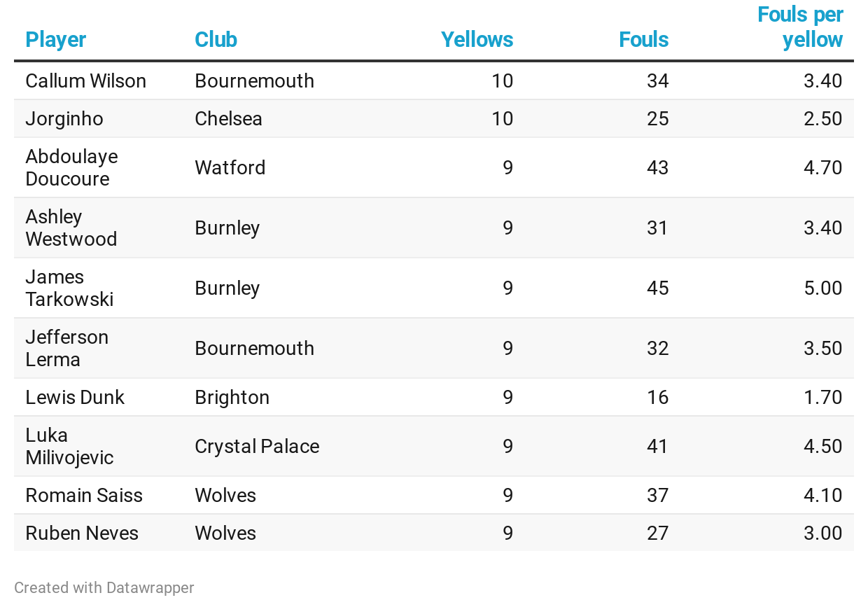Click the Watford club cell
Screen dimensions: 868x607
pos(230,168)
